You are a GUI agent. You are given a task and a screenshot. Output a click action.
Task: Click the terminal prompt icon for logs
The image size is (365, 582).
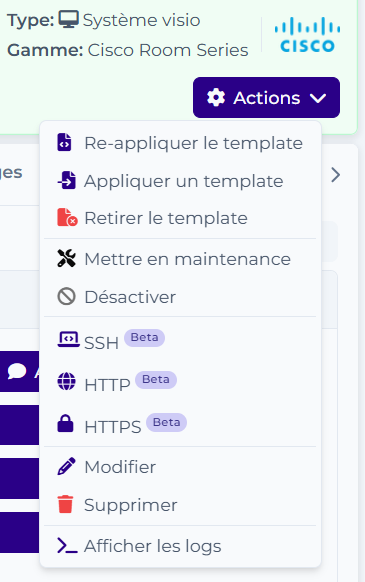coord(67,546)
